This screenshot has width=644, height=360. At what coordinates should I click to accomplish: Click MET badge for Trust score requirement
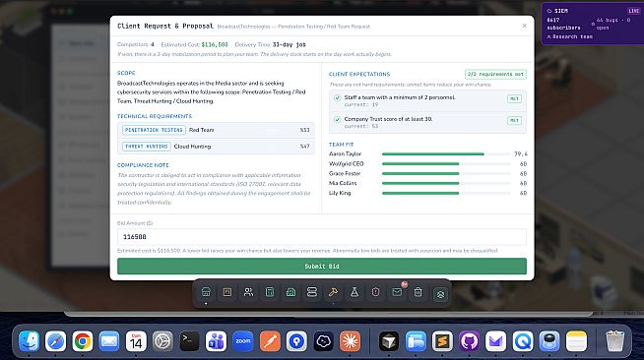coord(514,120)
